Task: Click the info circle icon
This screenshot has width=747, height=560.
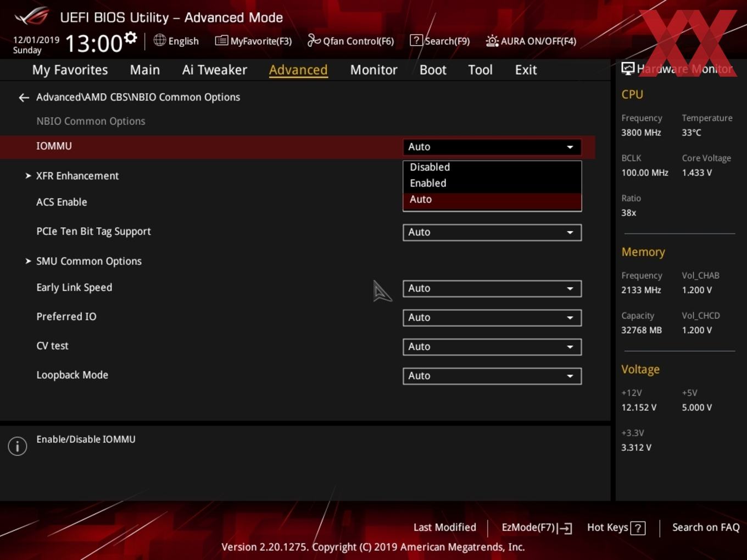Action: coord(18,446)
